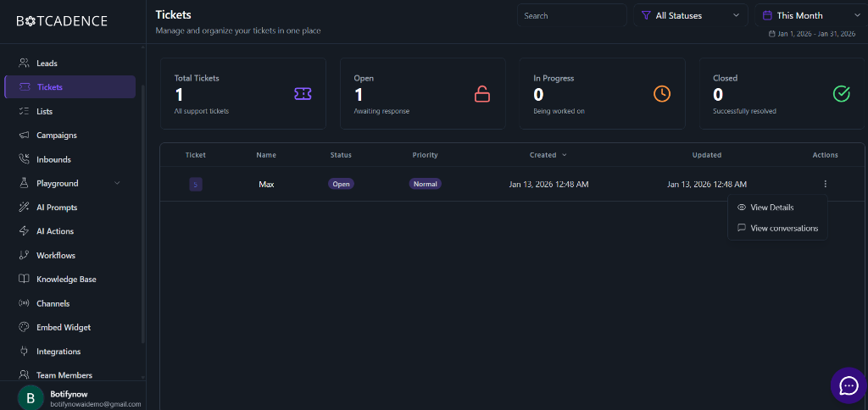Go to Leads in the sidebar
The height and width of the screenshot is (410, 868).
tap(70, 63)
